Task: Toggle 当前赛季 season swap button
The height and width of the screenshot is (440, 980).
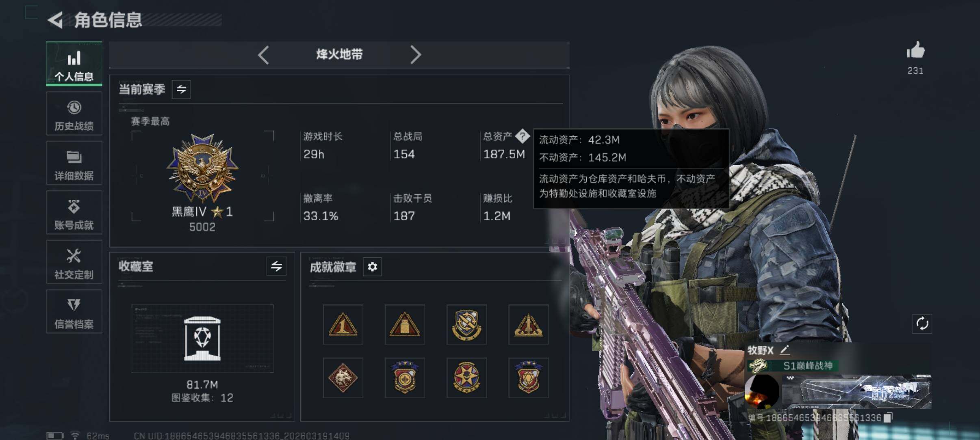Action: point(181,89)
